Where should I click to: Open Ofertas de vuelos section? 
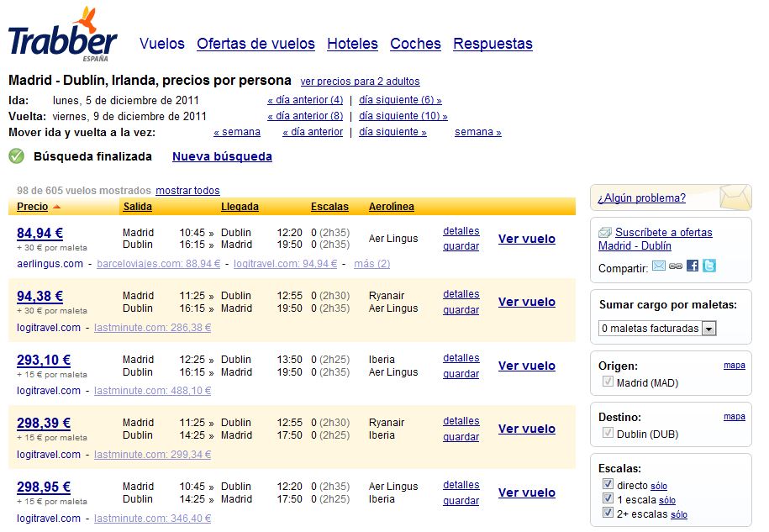(255, 44)
